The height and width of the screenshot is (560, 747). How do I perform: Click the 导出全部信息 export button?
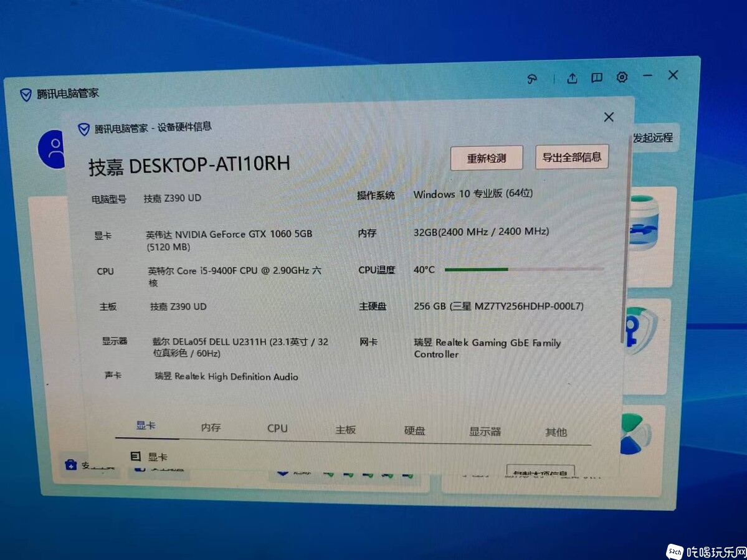[572, 157]
